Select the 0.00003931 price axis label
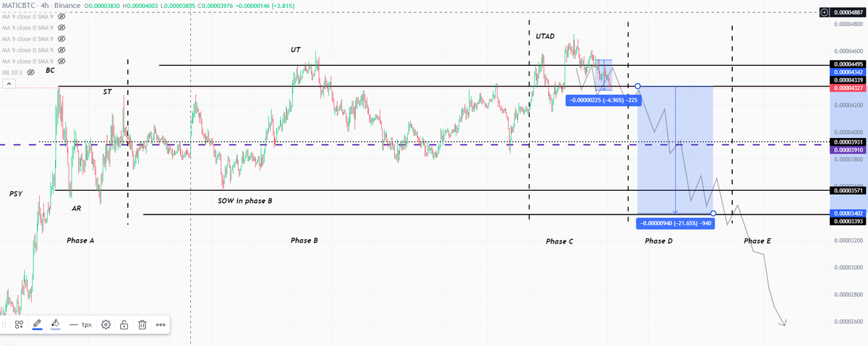The image size is (868, 346). 848,141
